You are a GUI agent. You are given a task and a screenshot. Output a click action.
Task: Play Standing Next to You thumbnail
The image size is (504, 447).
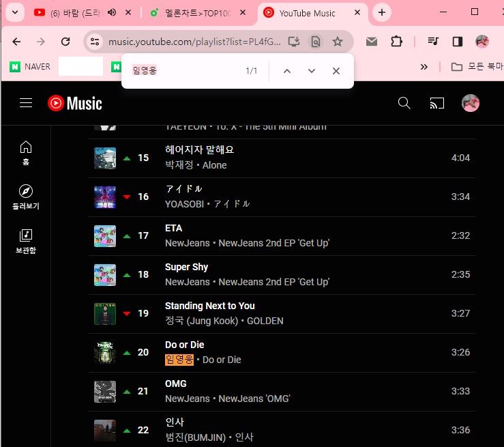tap(105, 313)
